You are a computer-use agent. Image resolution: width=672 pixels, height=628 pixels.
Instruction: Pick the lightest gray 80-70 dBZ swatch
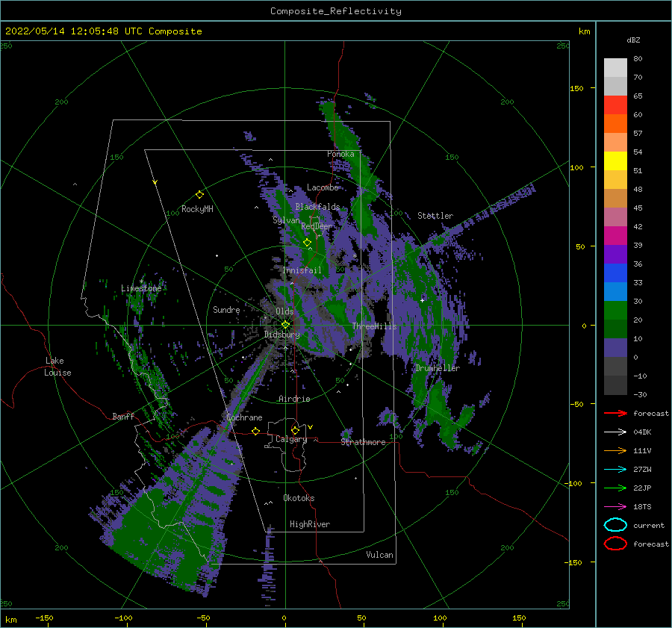(x=615, y=67)
